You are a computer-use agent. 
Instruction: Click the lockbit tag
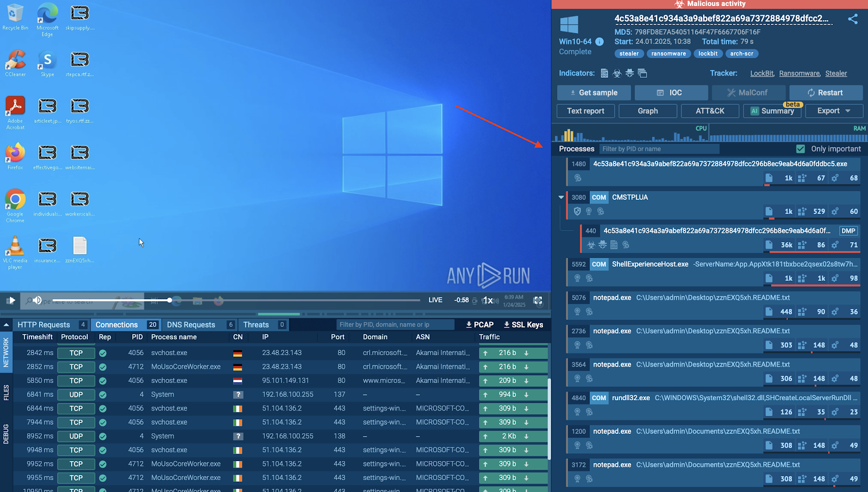tap(708, 54)
